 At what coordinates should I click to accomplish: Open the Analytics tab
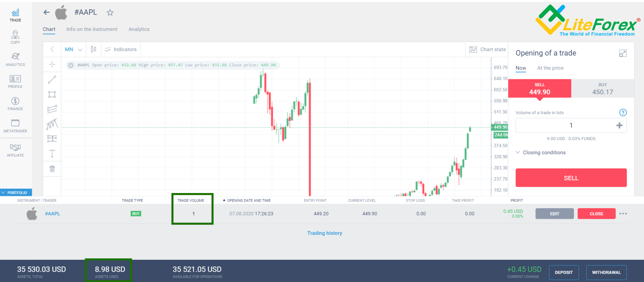139,29
